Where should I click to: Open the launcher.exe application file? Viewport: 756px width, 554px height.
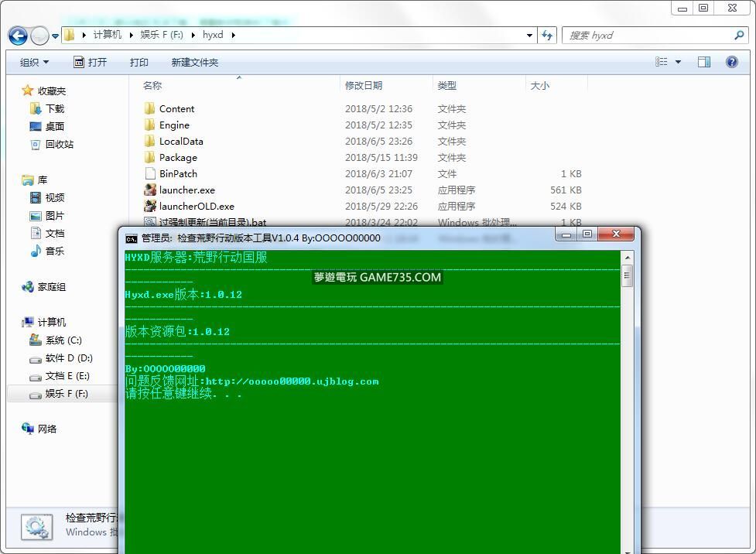click(x=186, y=190)
